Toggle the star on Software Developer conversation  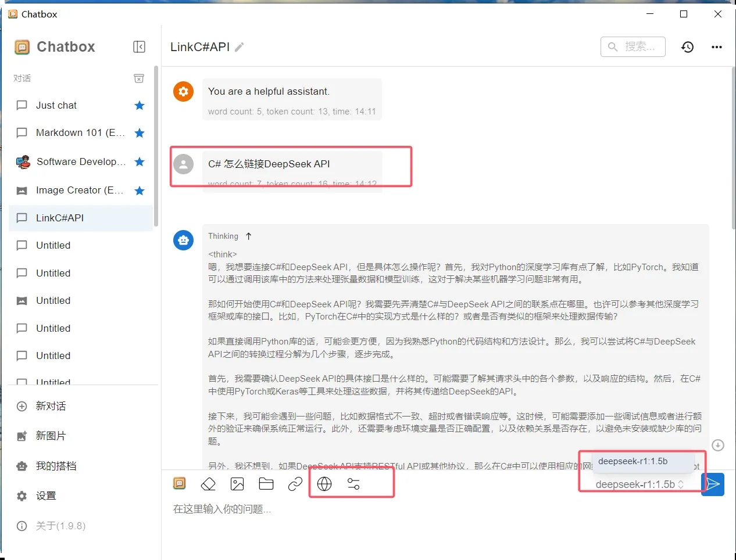point(140,161)
